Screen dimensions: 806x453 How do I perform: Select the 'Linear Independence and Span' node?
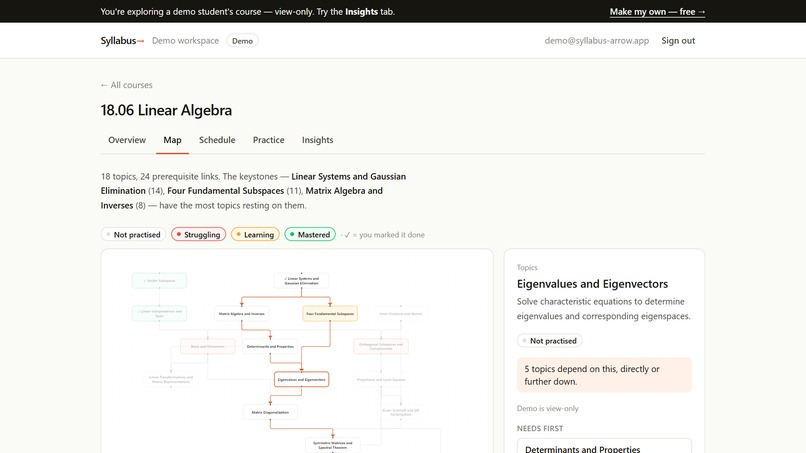pyautogui.click(x=159, y=314)
